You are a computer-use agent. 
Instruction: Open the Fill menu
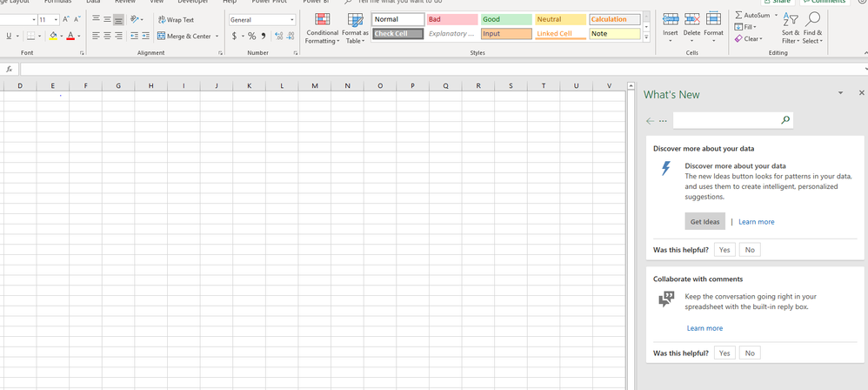tap(745, 27)
